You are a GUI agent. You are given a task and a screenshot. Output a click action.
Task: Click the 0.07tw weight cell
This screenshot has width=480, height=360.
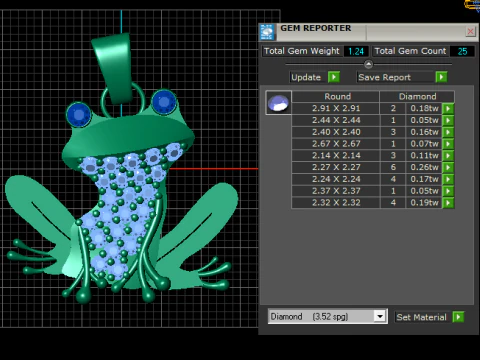pos(424,144)
